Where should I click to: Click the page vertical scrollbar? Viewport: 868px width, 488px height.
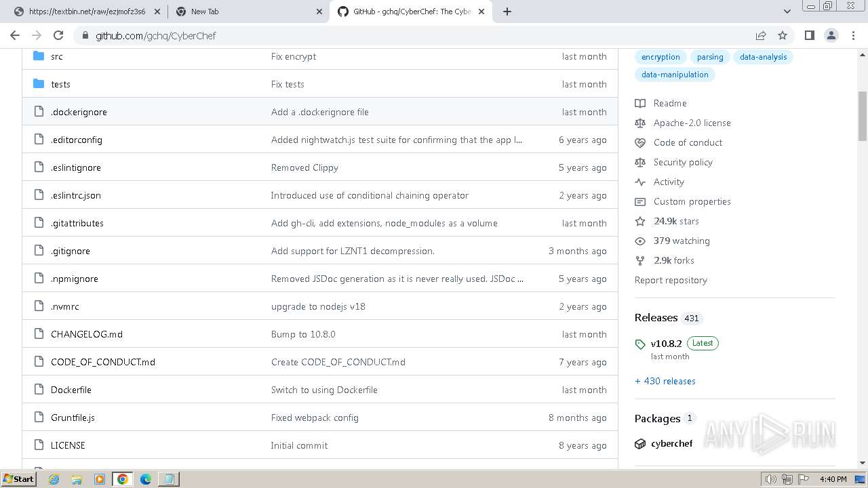[863, 115]
